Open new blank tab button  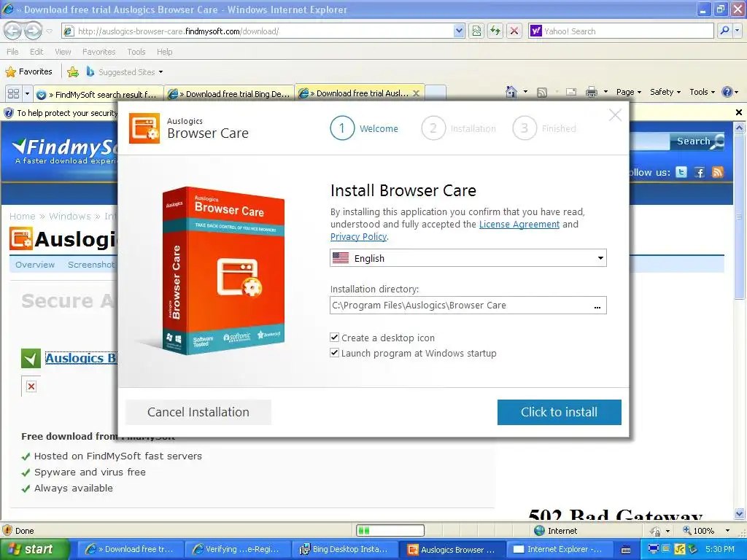[436, 93]
